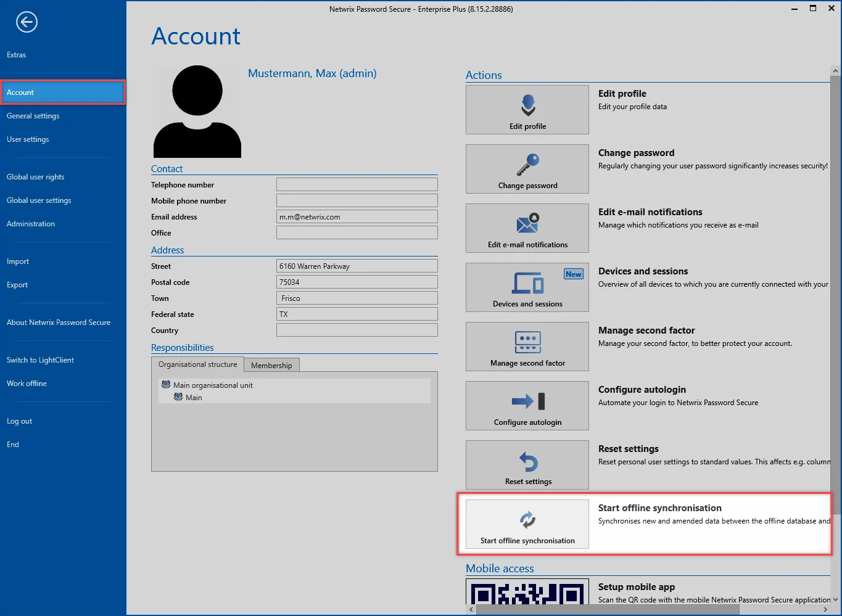This screenshot has width=842, height=616.
Task: Click the Edit e-mail notifications heading
Action: pyautogui.click(x=650, y=212)
